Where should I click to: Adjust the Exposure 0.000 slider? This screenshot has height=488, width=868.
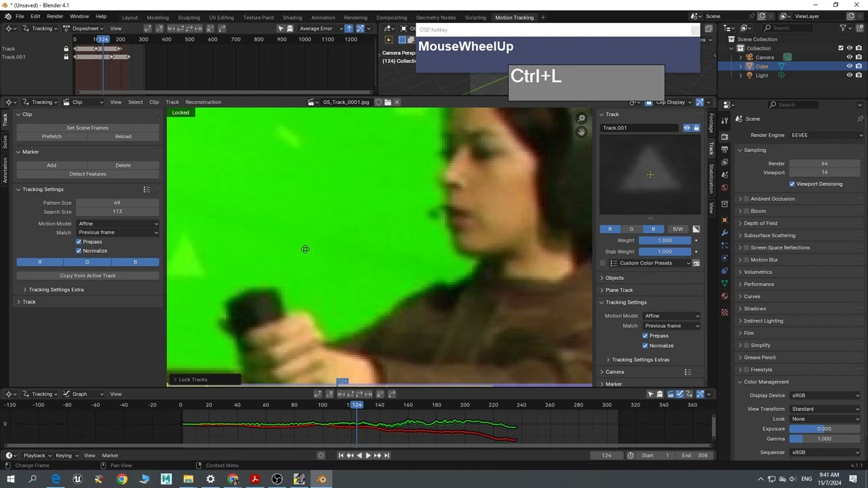(x=825, y=429)
